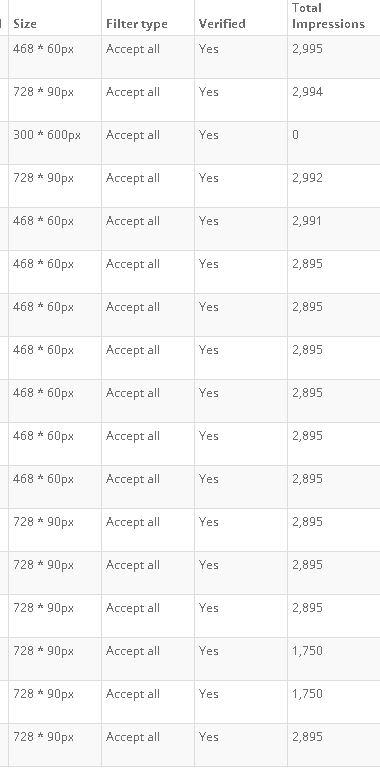Screen dimensions: 380x771
Task: Click the Filter type column header
Action: point(137,24)
